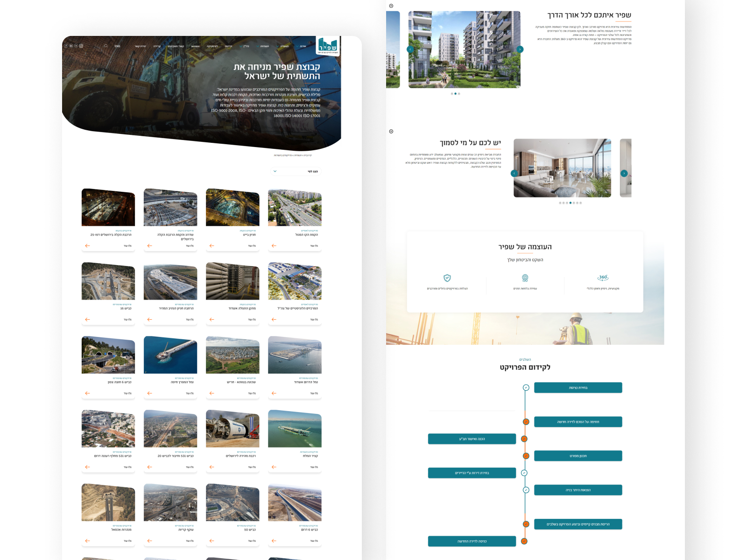The image size is (747, 560).
Task: Click the white checkmark circle beside בחירת נציגות
Action: tap(526, 388)
